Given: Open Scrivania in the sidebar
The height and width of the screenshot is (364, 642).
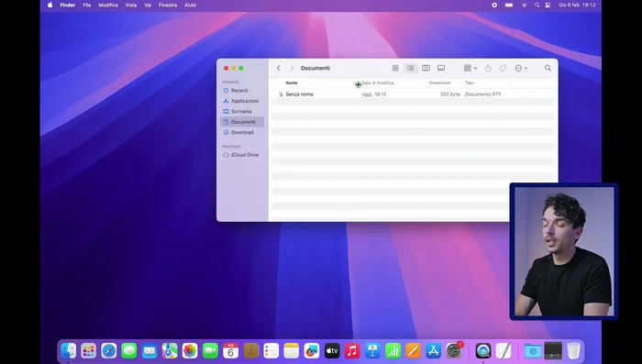Looking at the screenshot, I should pos(242,111).
